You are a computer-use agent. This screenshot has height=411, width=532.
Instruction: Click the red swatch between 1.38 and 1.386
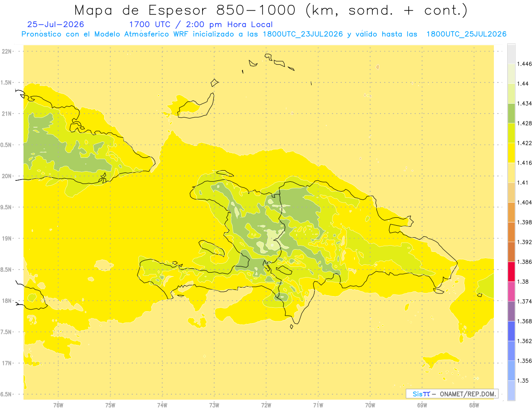[511, 272]
